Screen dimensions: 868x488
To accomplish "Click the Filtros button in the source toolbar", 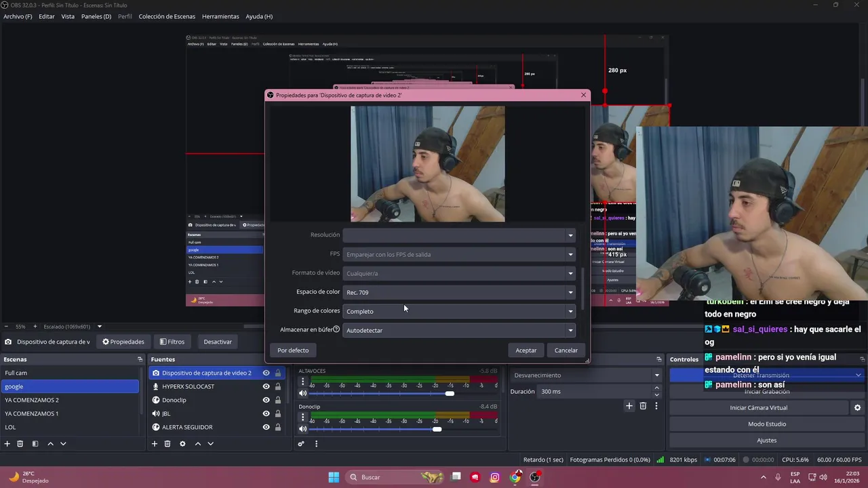I will pyautogui.click(x=172, y=342).
